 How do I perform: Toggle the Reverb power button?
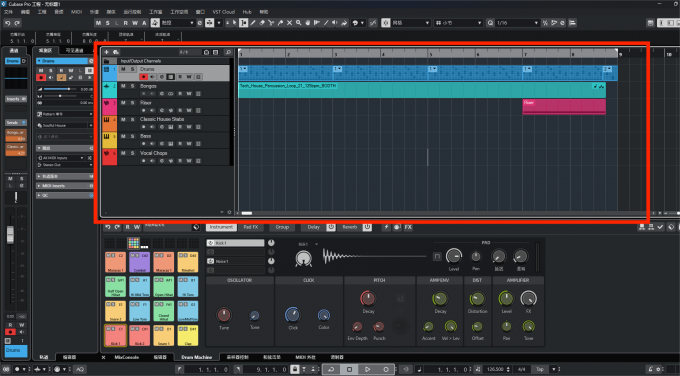367,227
